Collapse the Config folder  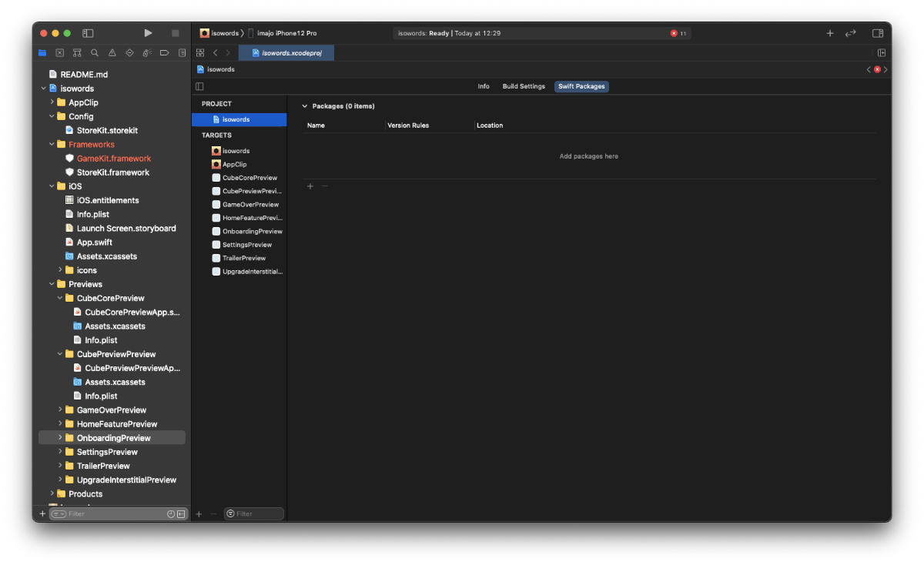pyautogui.click(x=52, y=116)
